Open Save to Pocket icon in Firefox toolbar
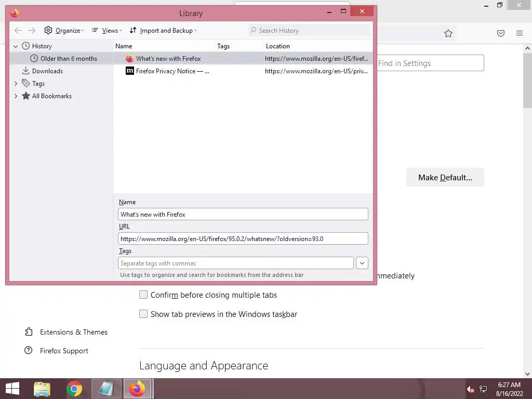 [501, 33]
